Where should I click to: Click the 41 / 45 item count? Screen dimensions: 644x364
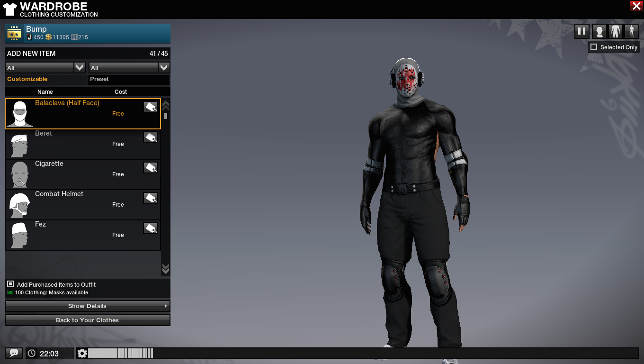(x=159, y=54)
